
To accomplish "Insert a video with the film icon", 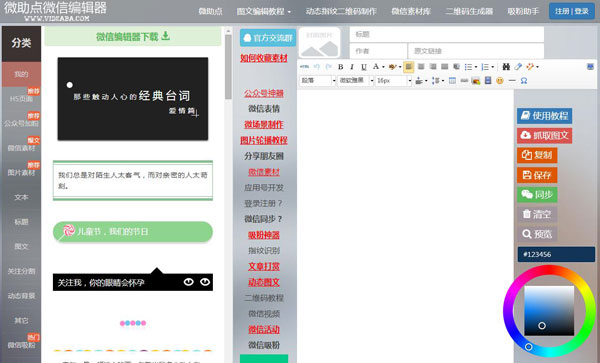I will coord(488,81).
